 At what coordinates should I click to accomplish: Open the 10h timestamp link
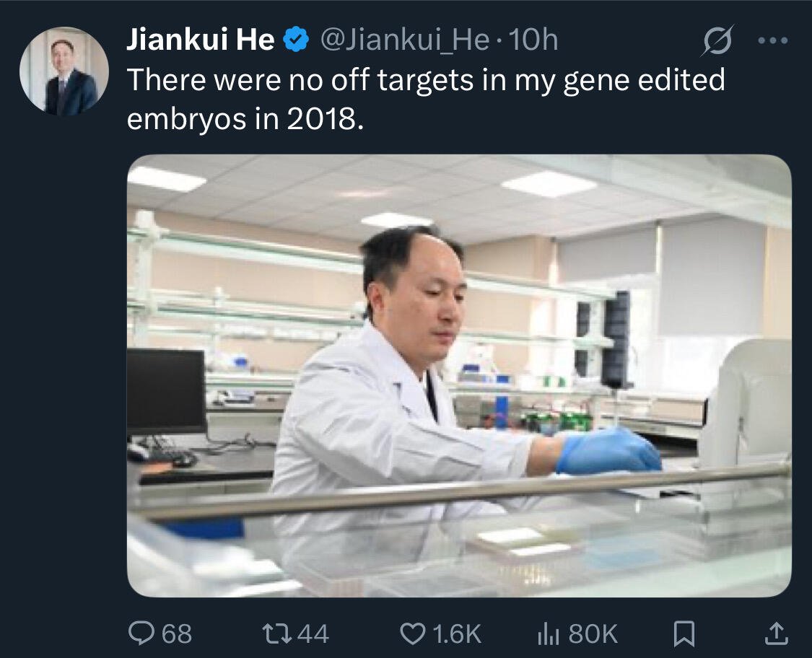coord(533,40)
